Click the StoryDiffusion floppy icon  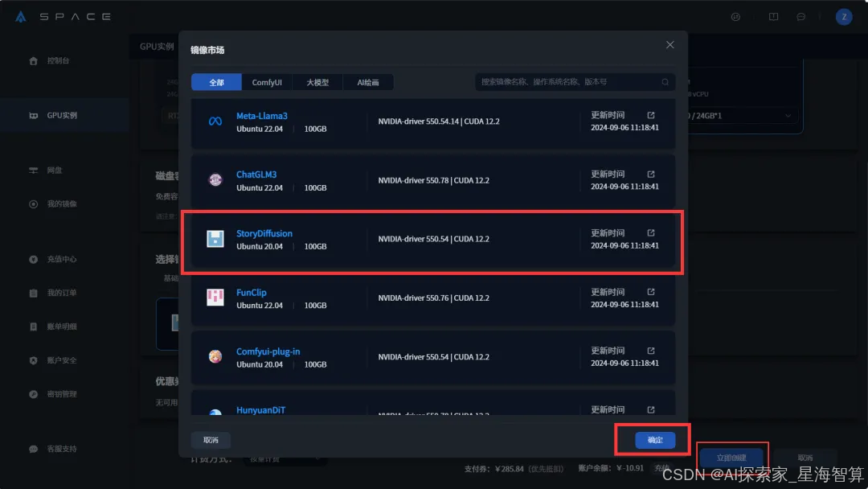215,239
